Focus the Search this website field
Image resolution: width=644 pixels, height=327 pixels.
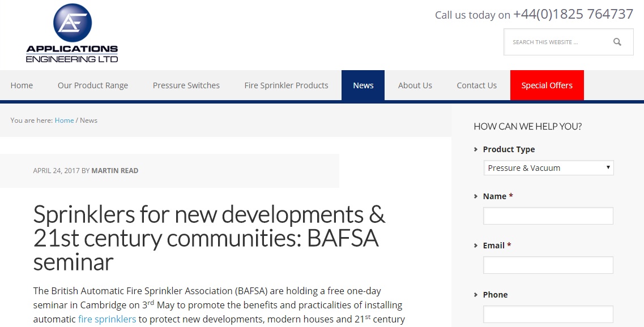(x=569, y=42)
